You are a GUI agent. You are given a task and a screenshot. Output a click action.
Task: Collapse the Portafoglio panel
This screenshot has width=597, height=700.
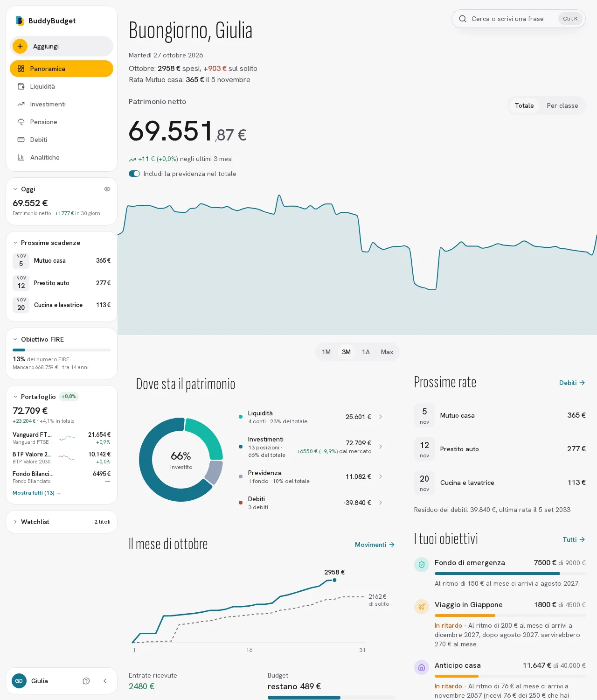[x=15, y=397]
